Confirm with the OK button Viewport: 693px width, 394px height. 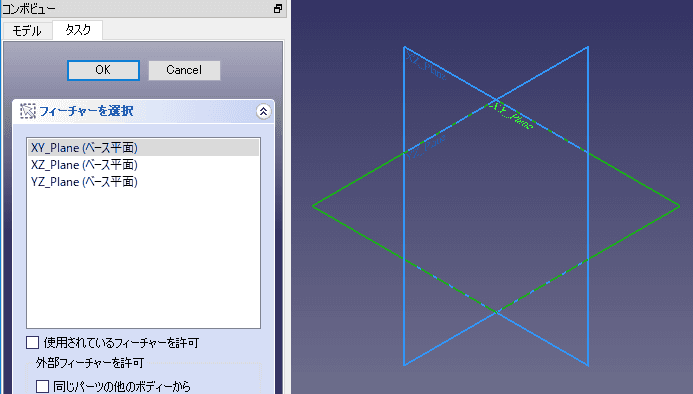tap(103, 70)
